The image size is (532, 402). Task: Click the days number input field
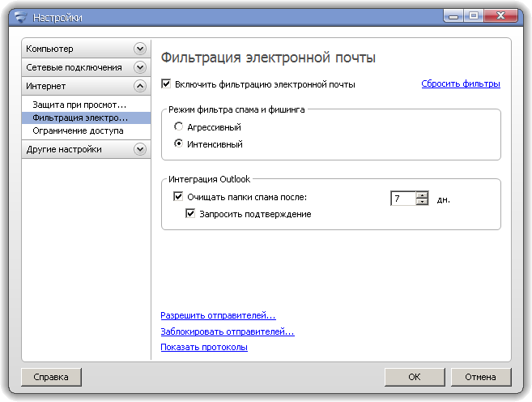(403, 199)
